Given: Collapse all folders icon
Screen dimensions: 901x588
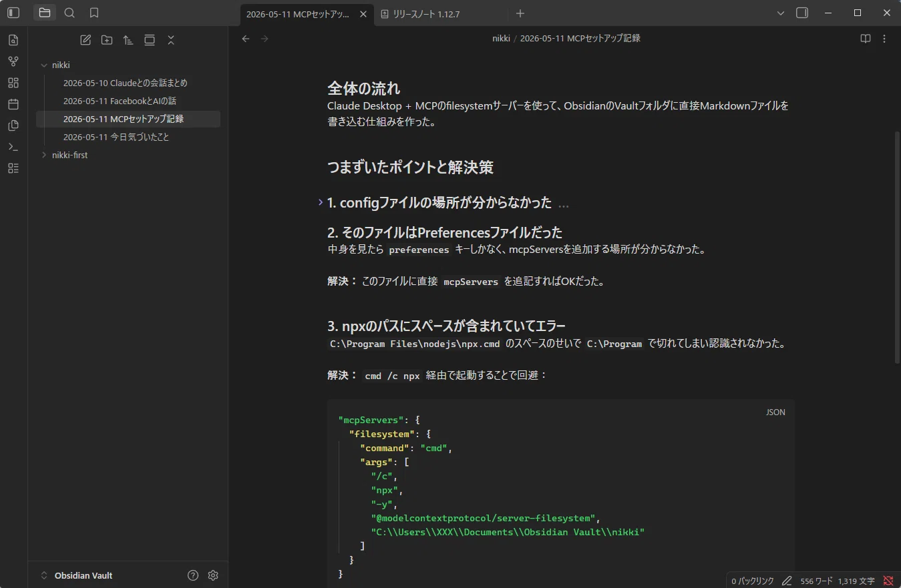Looking at the screenshot, I should 171,40.
